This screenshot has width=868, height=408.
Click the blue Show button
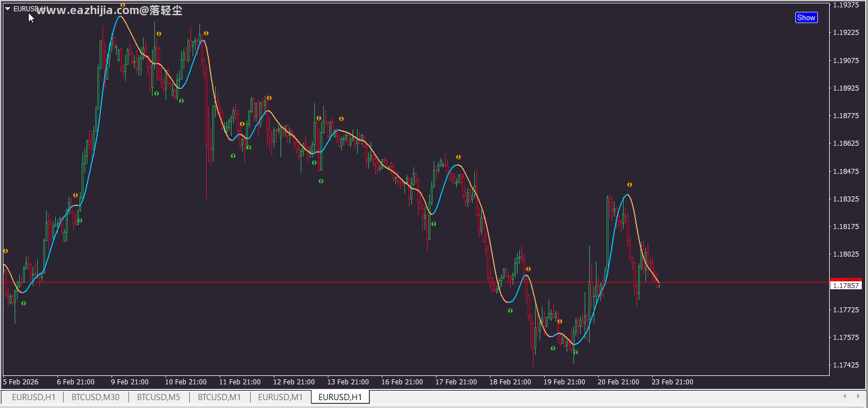[806, 17]
